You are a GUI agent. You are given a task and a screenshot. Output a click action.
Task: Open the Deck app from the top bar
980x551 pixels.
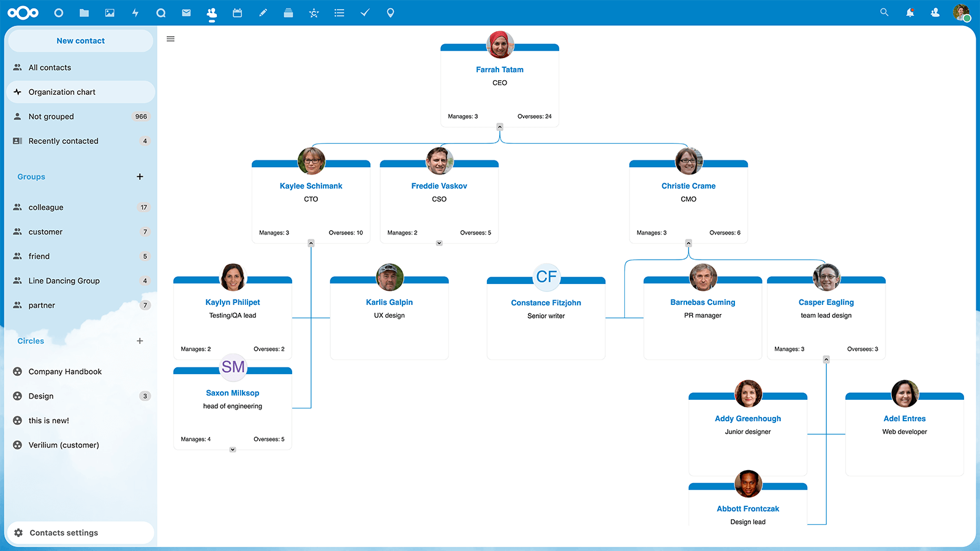[x=288, y=12]
